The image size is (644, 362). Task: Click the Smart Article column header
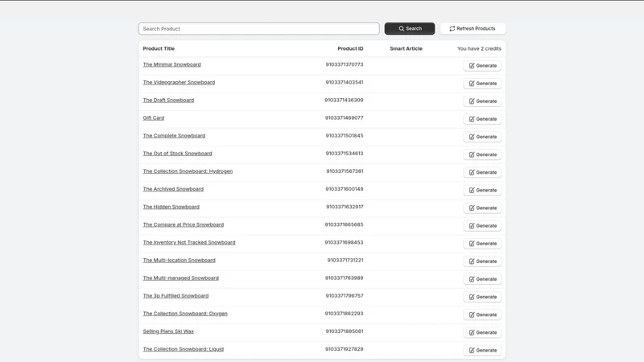coord(406,48)
